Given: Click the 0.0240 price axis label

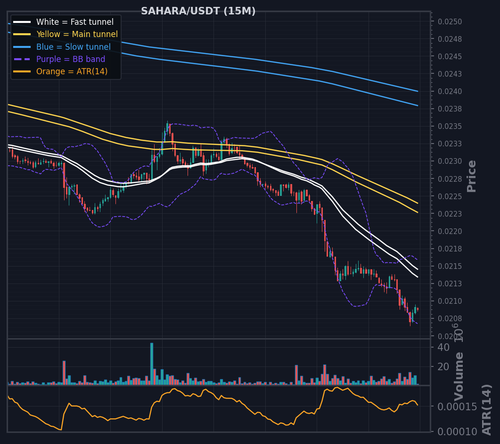Looking at the screenshot, I should [x=450, y=91].
